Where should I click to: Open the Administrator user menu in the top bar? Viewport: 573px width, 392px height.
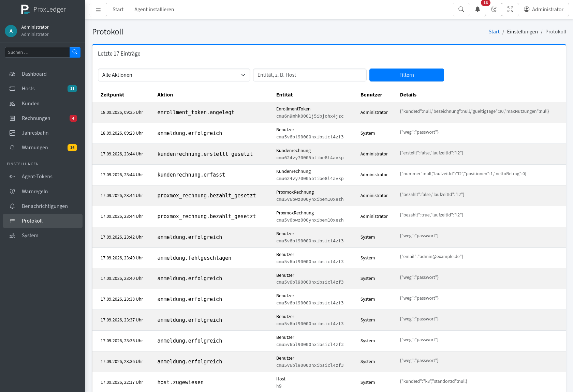coord(544,10)
